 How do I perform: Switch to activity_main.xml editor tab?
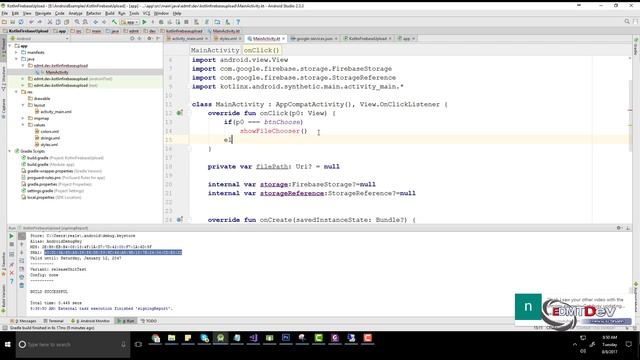186,38
